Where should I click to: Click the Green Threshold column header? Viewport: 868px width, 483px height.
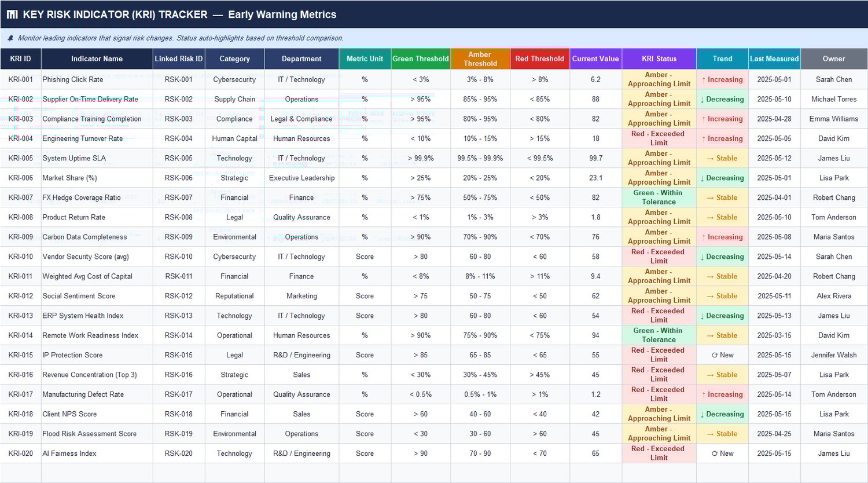[x=421, y=58]
